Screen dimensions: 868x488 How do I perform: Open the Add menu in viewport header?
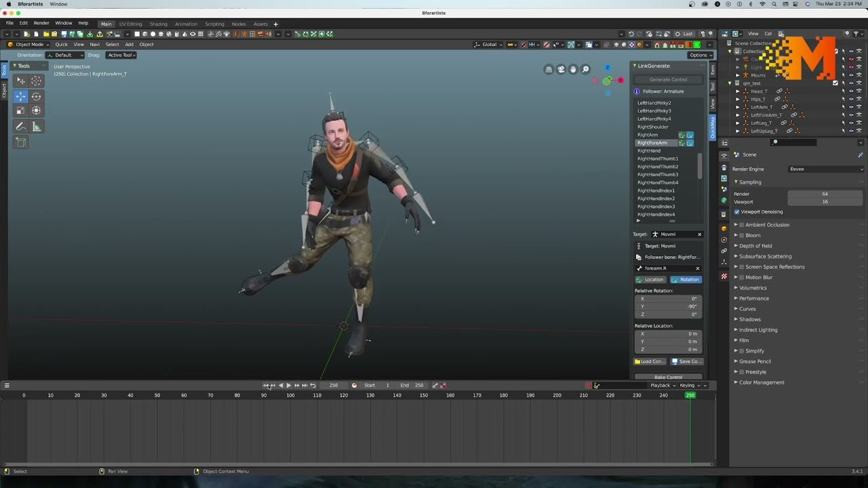[x=129, y=45]
